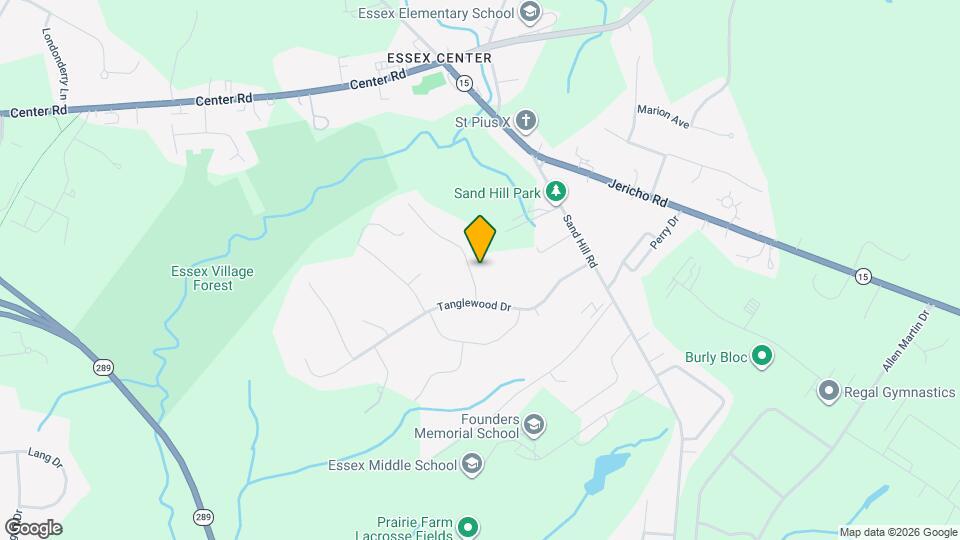Select the Allen Martin Dr label
This screenshot has width=960, height=540.
tap(906, 340)
